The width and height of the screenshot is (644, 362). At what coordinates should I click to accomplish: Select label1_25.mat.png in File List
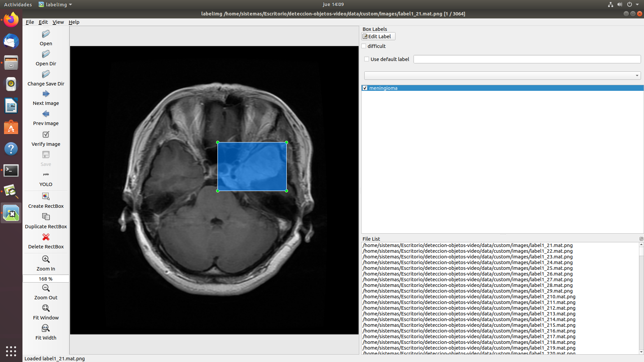[x=467, y=268]
